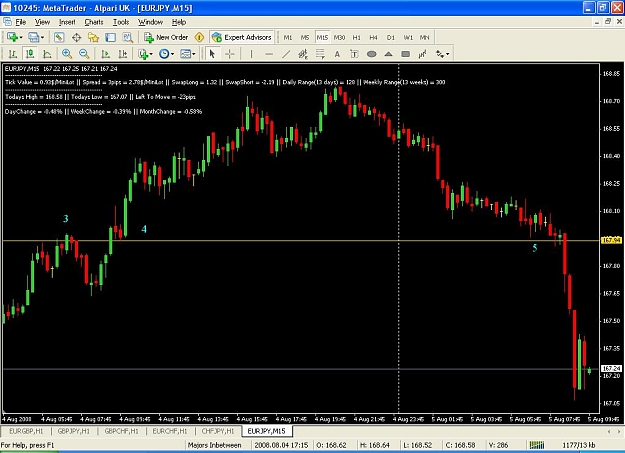Switch to H4 timeframe
The image size is (625, 453).
coord(373,37)
